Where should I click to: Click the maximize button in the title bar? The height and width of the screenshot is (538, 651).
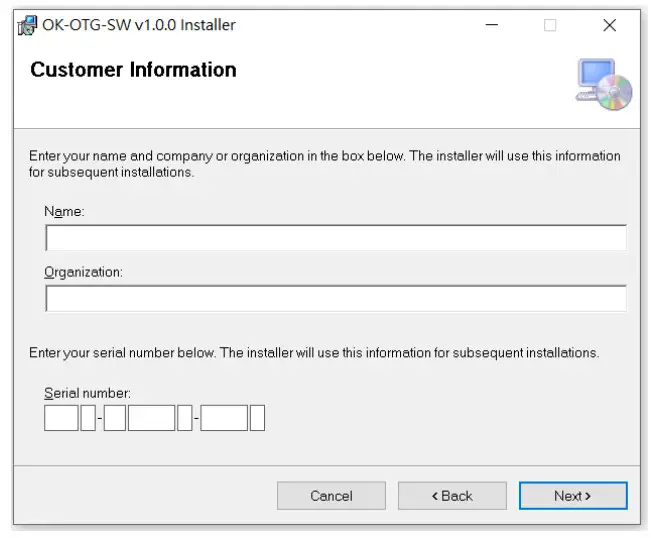coord(550,25)
